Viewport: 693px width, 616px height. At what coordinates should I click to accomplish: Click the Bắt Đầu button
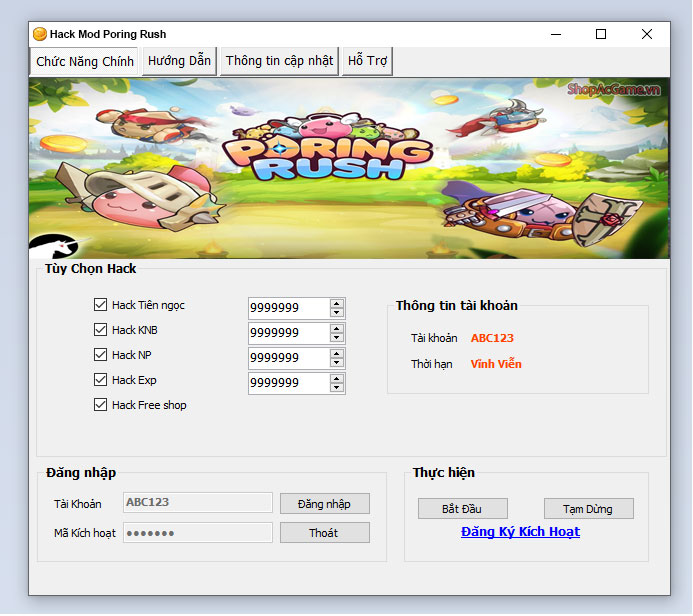pos(463,509)
